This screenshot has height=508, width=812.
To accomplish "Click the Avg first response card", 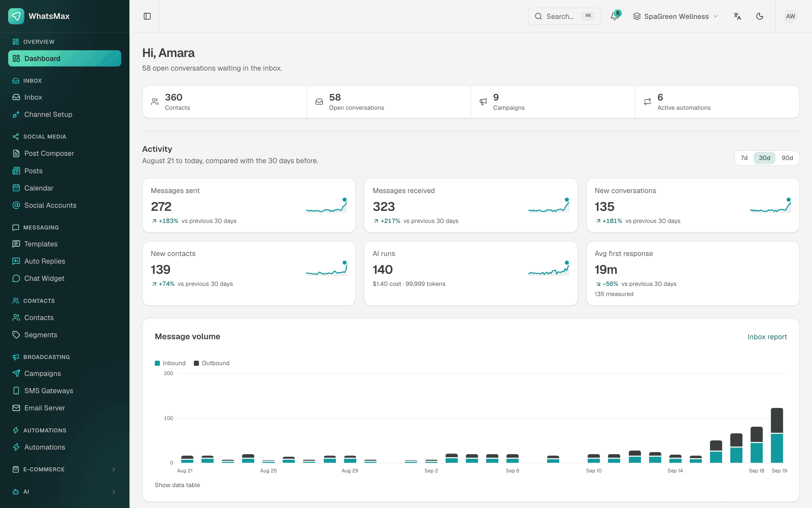I will 692,273.
